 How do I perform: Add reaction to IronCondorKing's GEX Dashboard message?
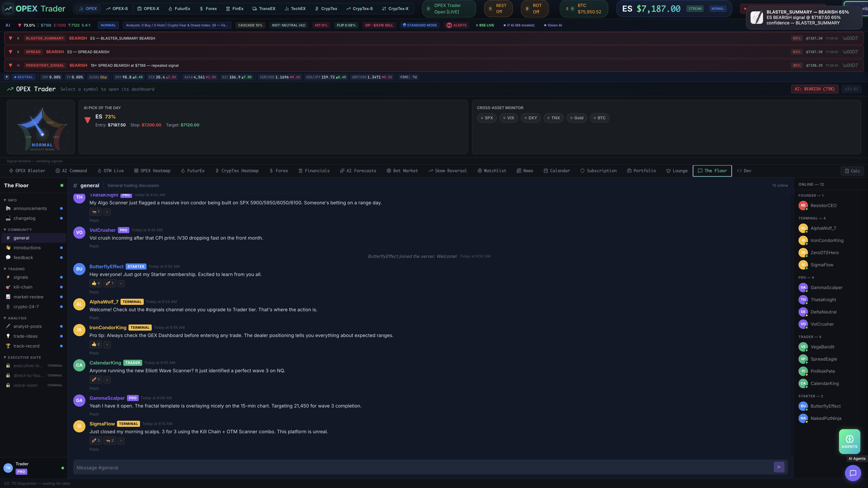[107, 344]
